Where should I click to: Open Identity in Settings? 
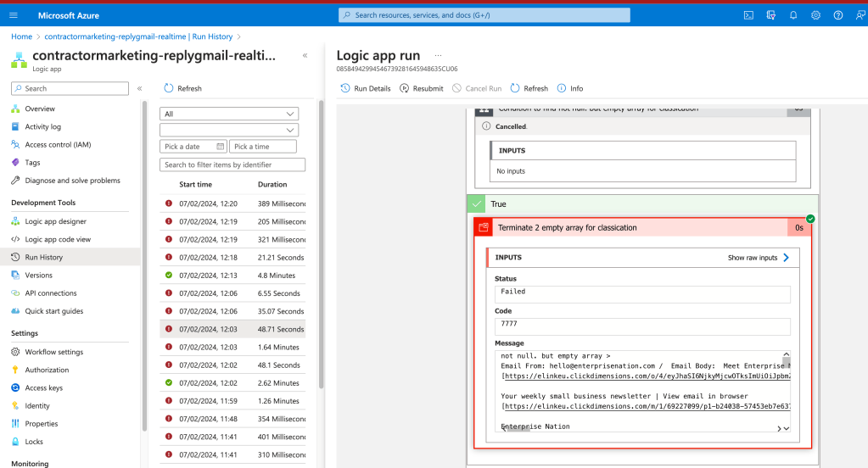pyautogui.click(x=37, y=406)
